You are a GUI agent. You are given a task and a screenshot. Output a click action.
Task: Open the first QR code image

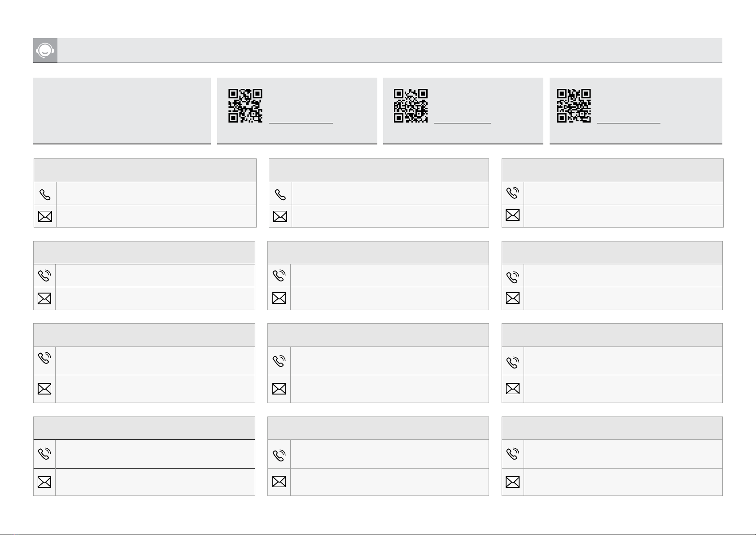click(x=245, y=106)
